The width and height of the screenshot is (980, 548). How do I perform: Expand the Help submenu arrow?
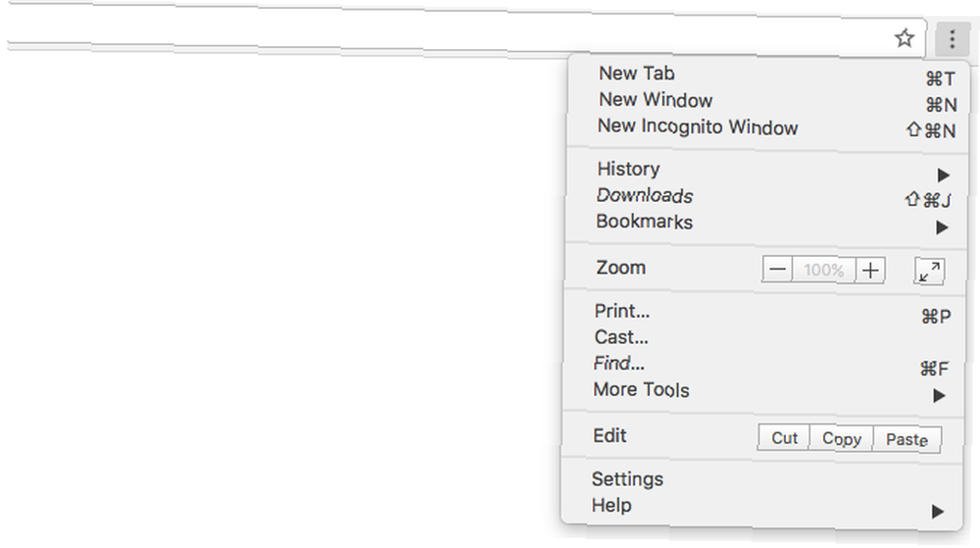[x=937, y=512]
